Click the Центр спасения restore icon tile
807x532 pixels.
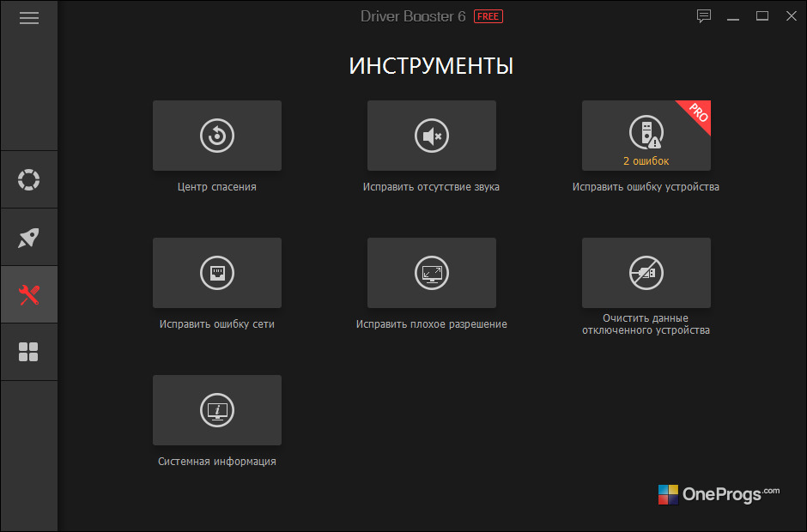tap(217, 136)
